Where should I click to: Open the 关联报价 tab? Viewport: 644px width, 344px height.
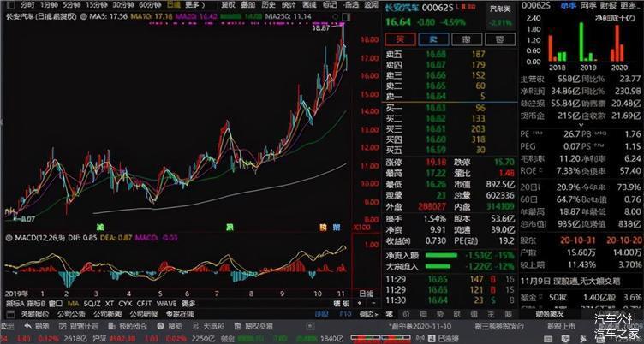(35, 314)
